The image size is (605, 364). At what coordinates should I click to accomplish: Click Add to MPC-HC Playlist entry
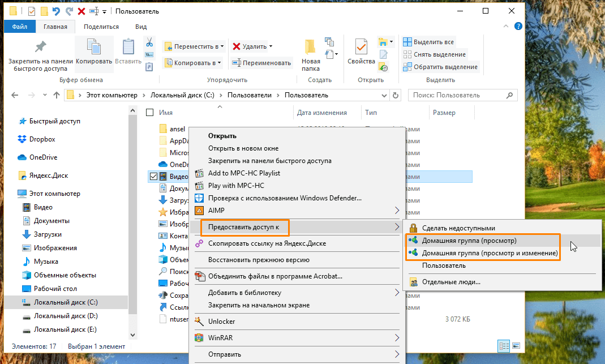tap(244, 173)
